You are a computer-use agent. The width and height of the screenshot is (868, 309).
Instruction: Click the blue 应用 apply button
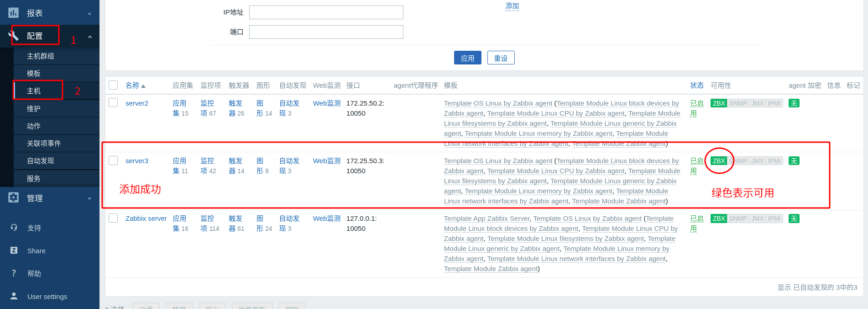(x=467, y=58)
